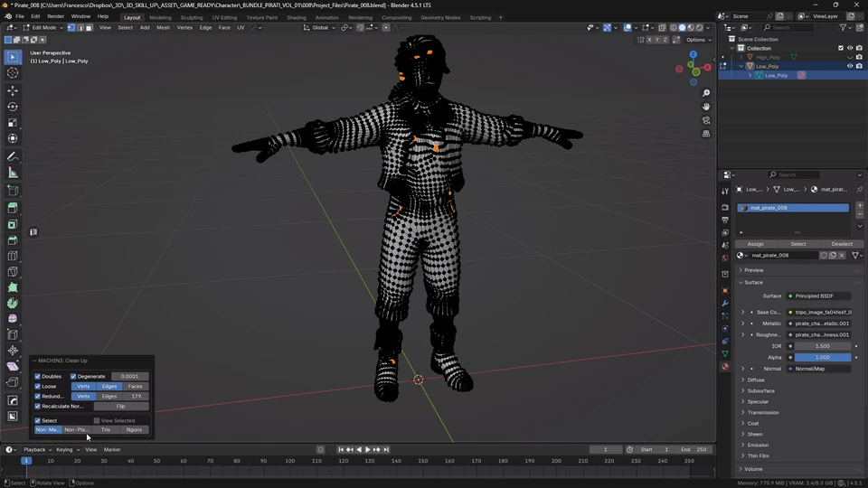The height and width of the screenshot is (488, 868).
Task: Open the Global orientation dropdown
Action: (320, 28)
